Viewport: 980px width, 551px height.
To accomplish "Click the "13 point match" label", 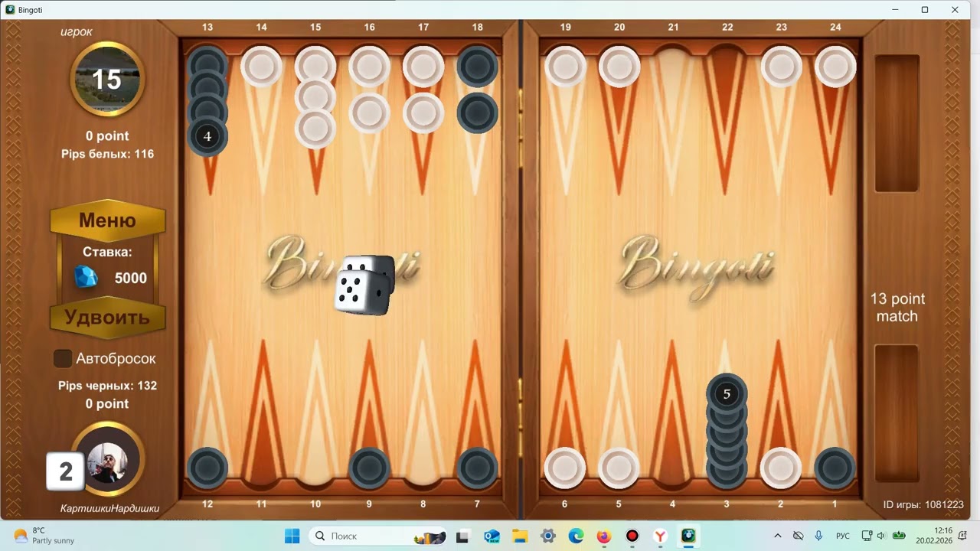I will [897, 308].
